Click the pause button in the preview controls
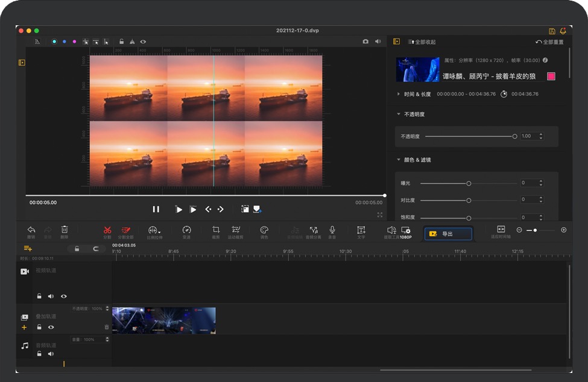 pyautogui.click(x=156, y=209)
